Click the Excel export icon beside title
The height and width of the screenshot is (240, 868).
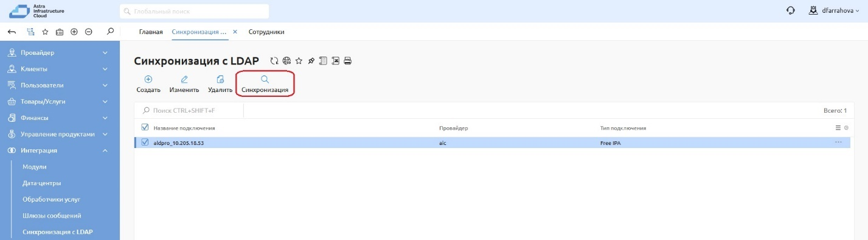pos(336,61)
